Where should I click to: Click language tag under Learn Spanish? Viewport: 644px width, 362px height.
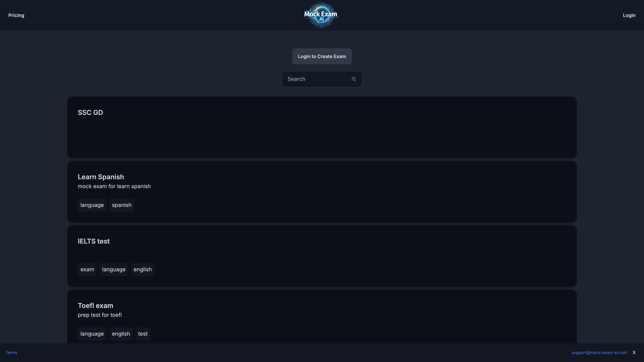[92, 205]
